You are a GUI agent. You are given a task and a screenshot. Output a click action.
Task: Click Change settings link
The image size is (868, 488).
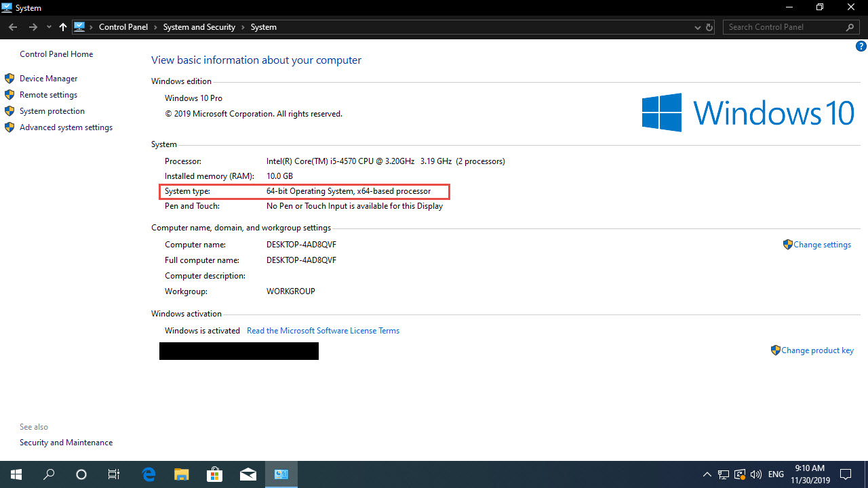tap(822, 245)
